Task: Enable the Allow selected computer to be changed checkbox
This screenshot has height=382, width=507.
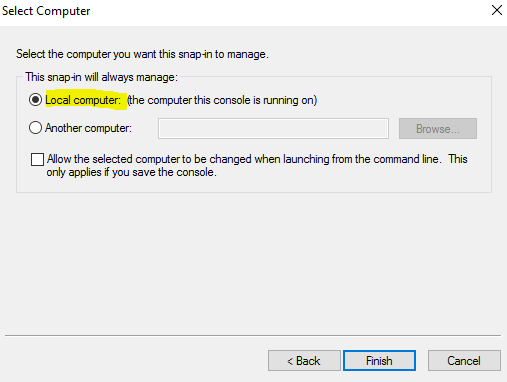Action: [x=37, y=159]
